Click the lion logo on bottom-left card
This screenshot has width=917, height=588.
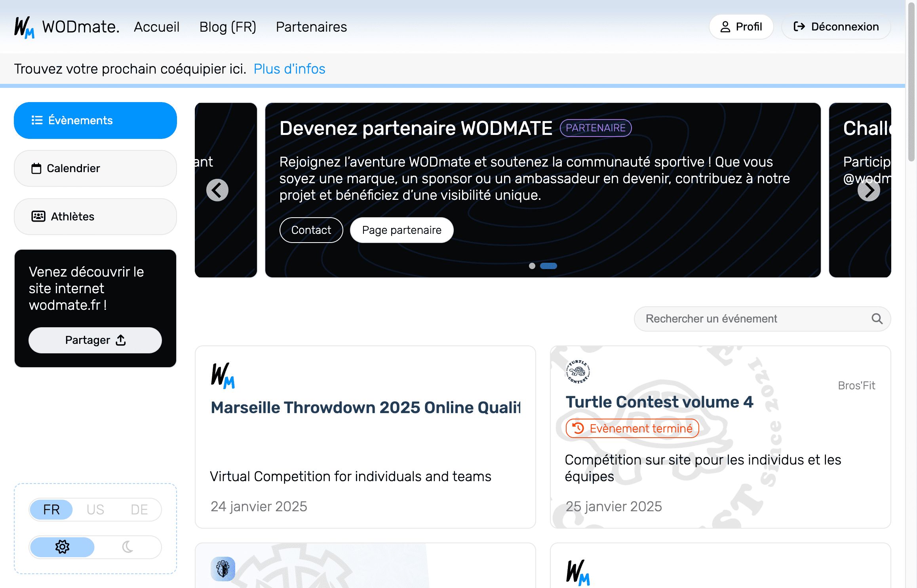(x=223, y=569)
